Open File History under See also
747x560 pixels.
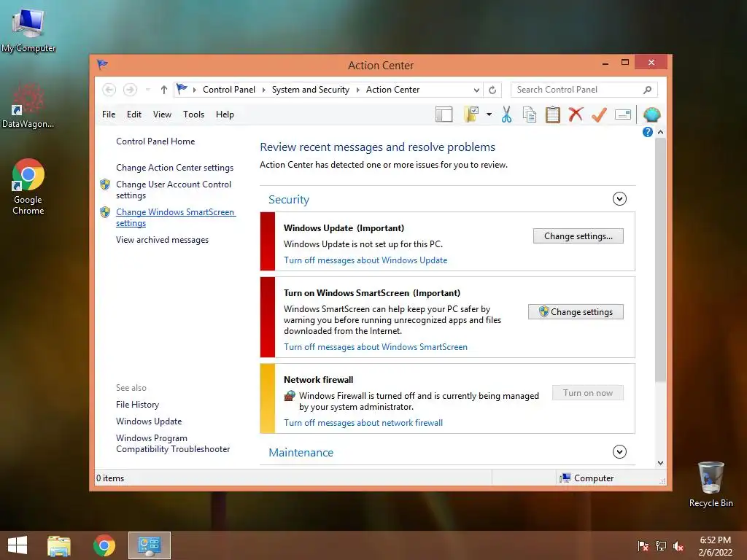pyautogui.click(x=137, y=405)
